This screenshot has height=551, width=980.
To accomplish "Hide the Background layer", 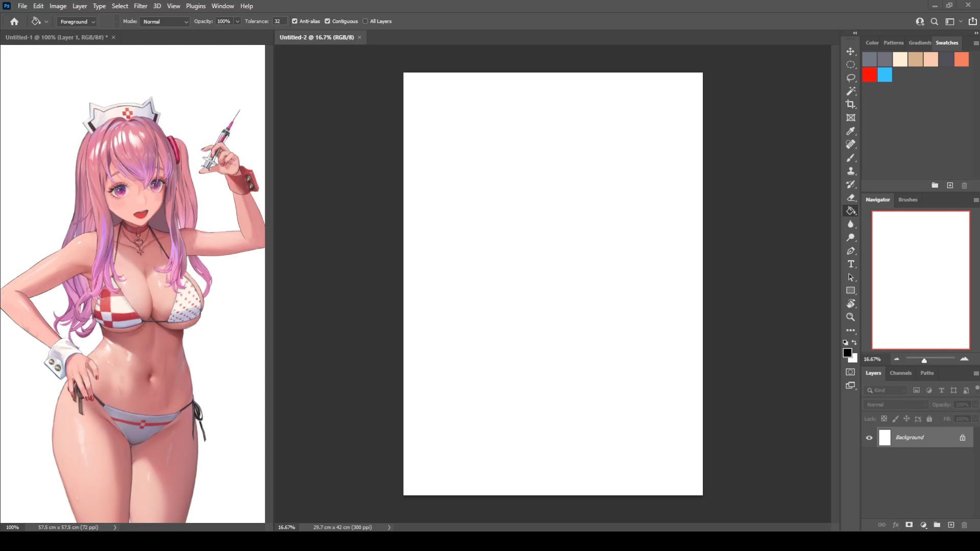I will point(869,438).
